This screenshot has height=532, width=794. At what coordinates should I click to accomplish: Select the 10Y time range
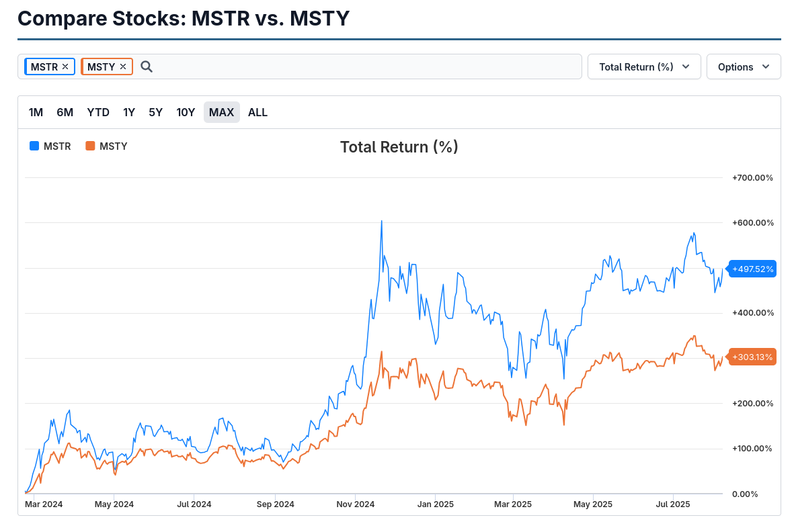point(186,112)
